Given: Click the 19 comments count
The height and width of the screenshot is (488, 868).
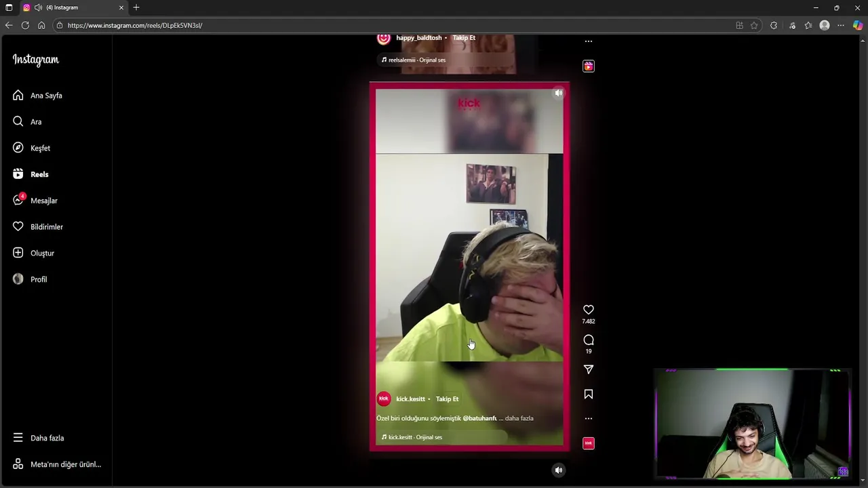Looking at the screenshot, I should tap(589, 351).
